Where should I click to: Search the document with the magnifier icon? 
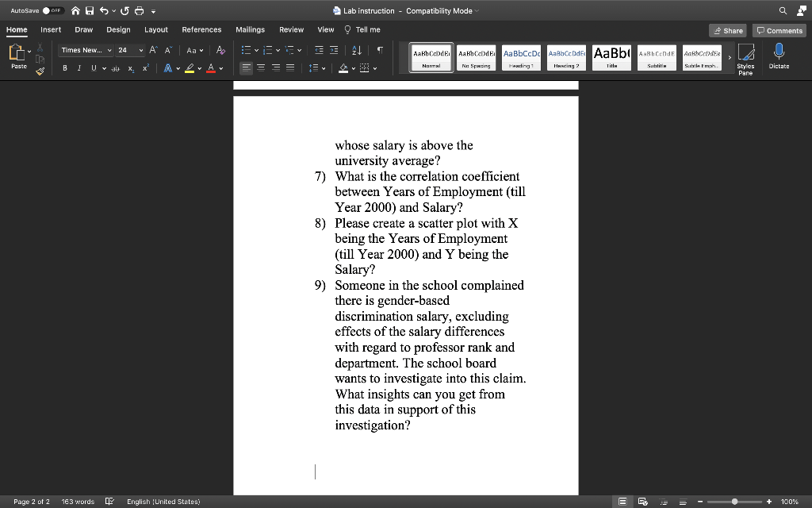[783, 10]
